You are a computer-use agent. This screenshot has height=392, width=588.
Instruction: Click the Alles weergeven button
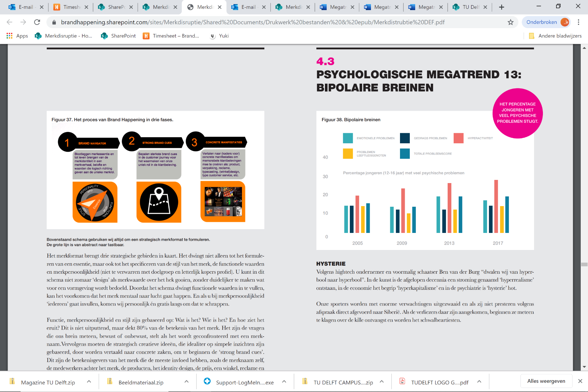pos(546,381)
